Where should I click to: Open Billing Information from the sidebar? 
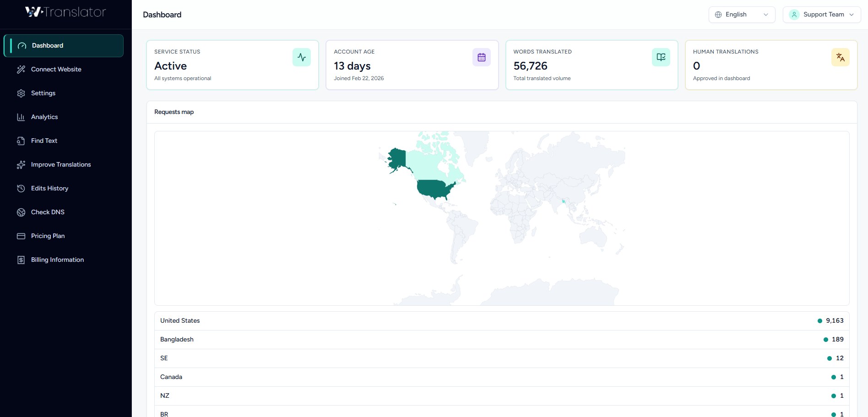[57, 260]
